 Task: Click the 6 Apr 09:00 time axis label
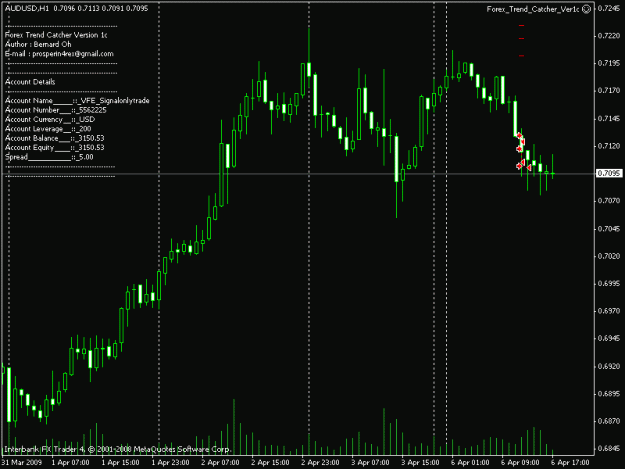coord(520,463)
